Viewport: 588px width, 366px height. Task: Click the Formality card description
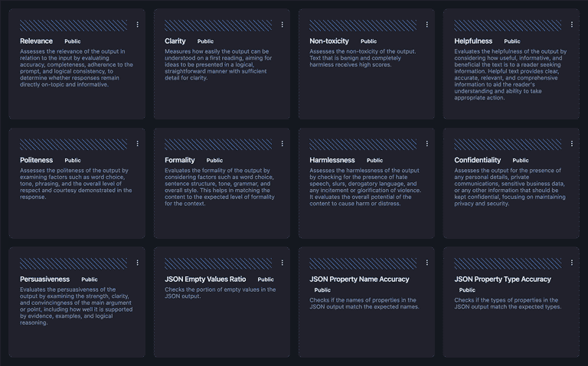[x=218, y=188]
